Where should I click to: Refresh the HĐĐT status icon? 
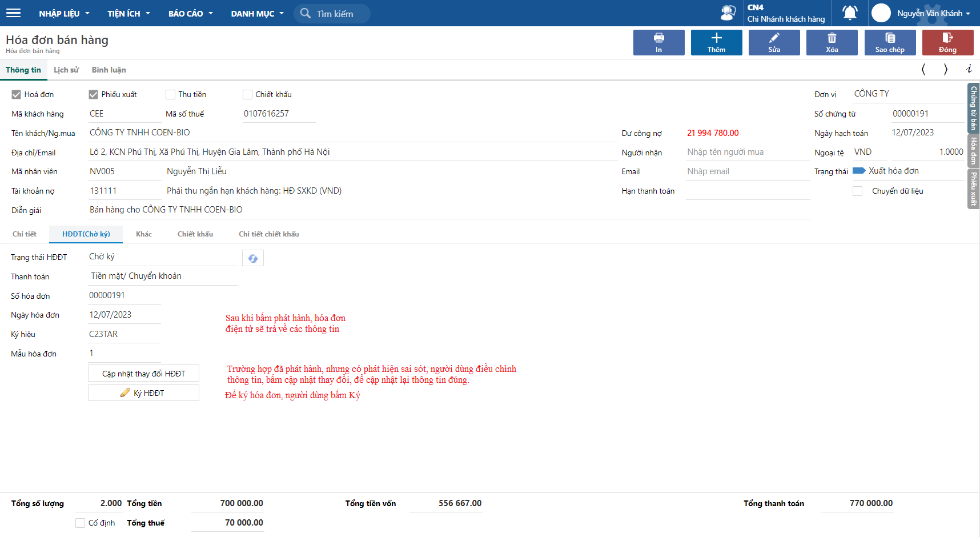[x=252, y=258]
